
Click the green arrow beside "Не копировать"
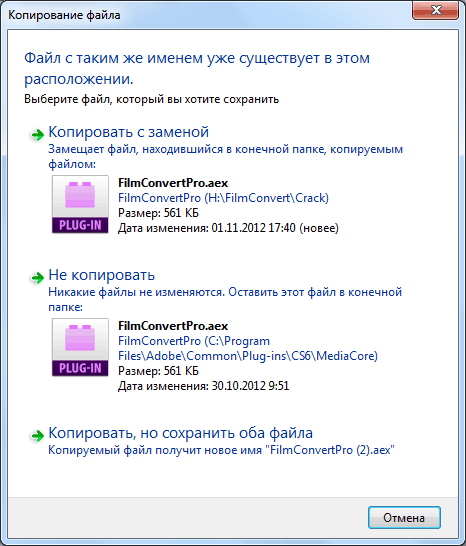(x=37, y=278)
